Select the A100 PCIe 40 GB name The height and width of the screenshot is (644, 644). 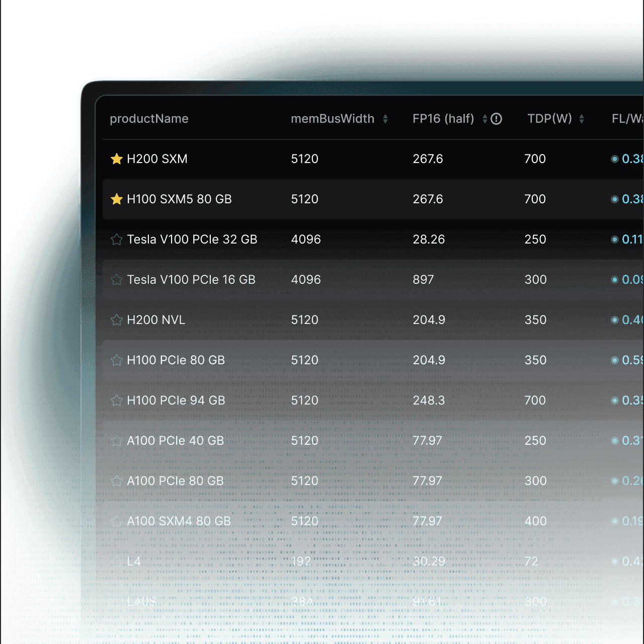pos(175,441)
